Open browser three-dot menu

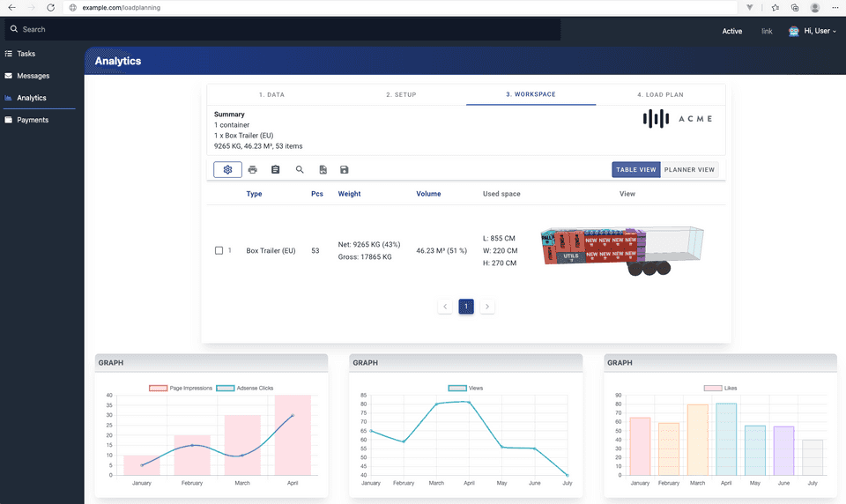pos(835,8)
